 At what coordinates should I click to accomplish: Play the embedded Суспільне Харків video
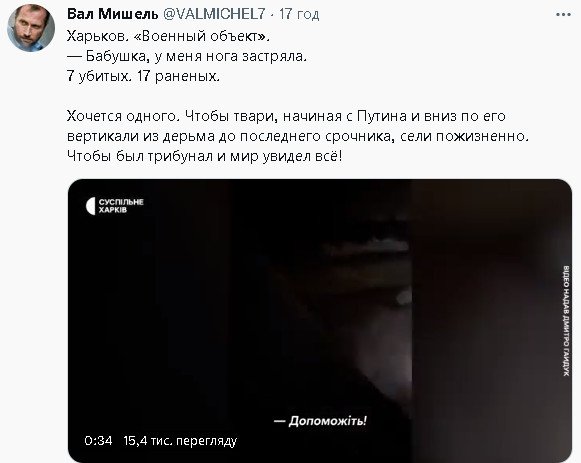click(320, 321)
